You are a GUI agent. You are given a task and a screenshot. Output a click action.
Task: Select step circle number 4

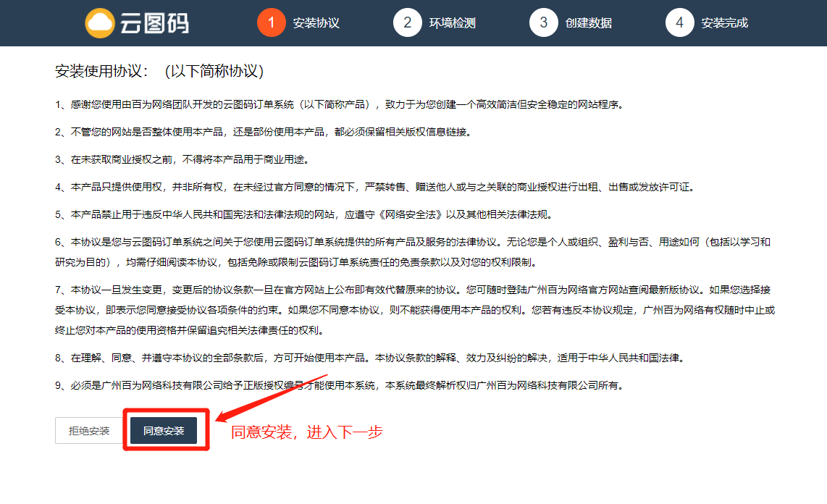point(679,22)
